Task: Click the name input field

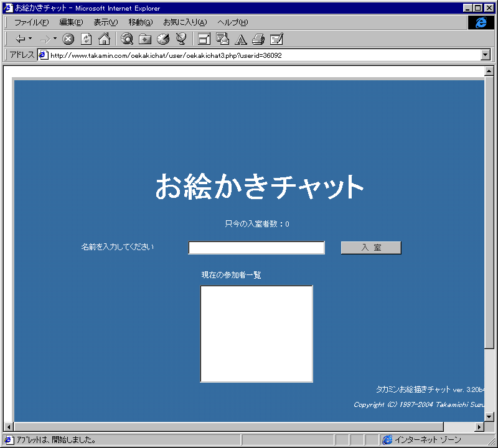Action: (256, 248)
